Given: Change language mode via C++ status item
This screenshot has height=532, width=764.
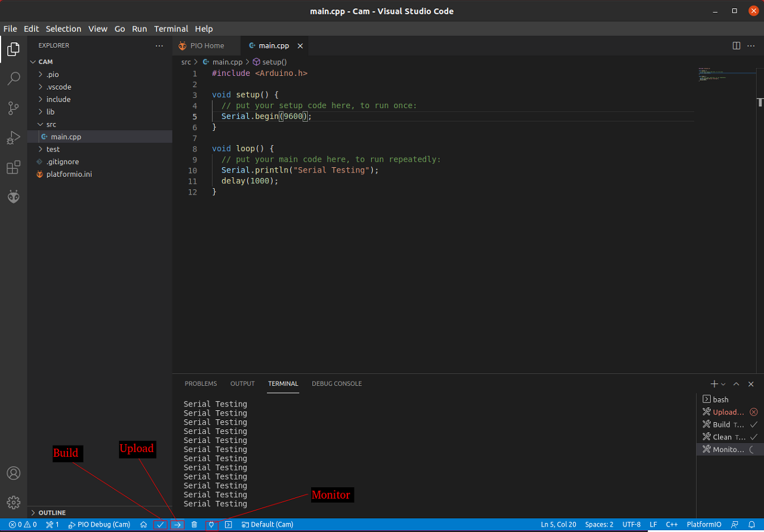Looking at the screenshot, I should 671,525.
